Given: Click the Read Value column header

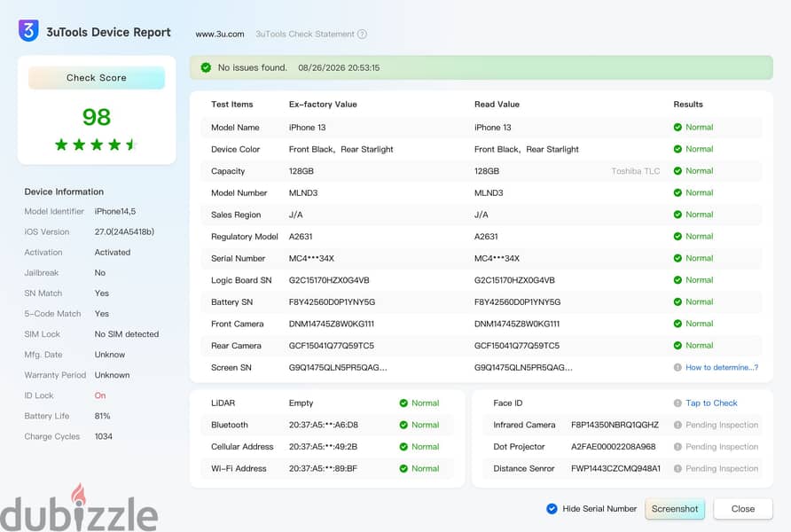Looking at the screenshot, I should 497,105.
